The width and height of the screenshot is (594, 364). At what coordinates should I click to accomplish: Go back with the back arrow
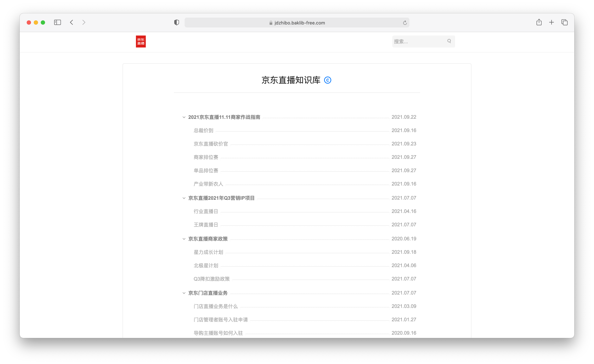click(x=72, y=22)
